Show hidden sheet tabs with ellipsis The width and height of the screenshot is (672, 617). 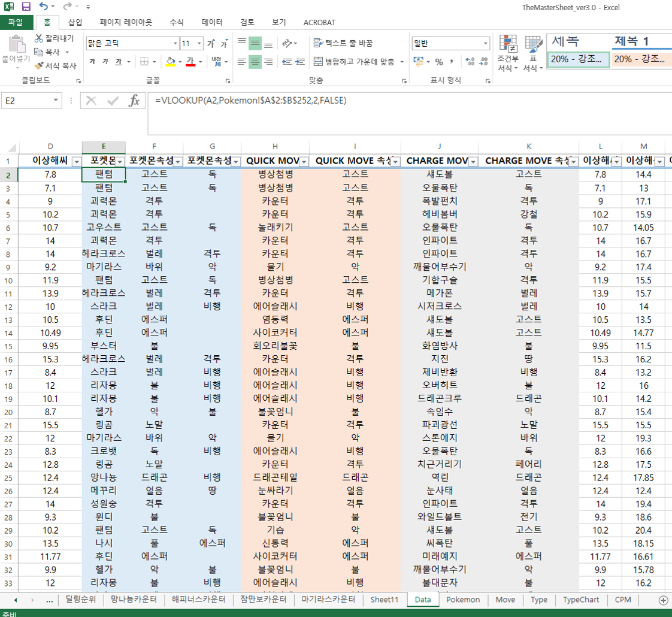pyautogui.click(x=49, y=600)
